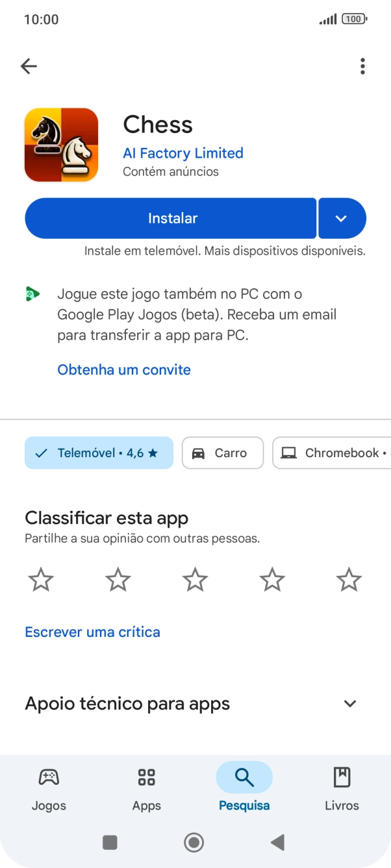Select the Pesquisa search icon

[x=244, y=776]
